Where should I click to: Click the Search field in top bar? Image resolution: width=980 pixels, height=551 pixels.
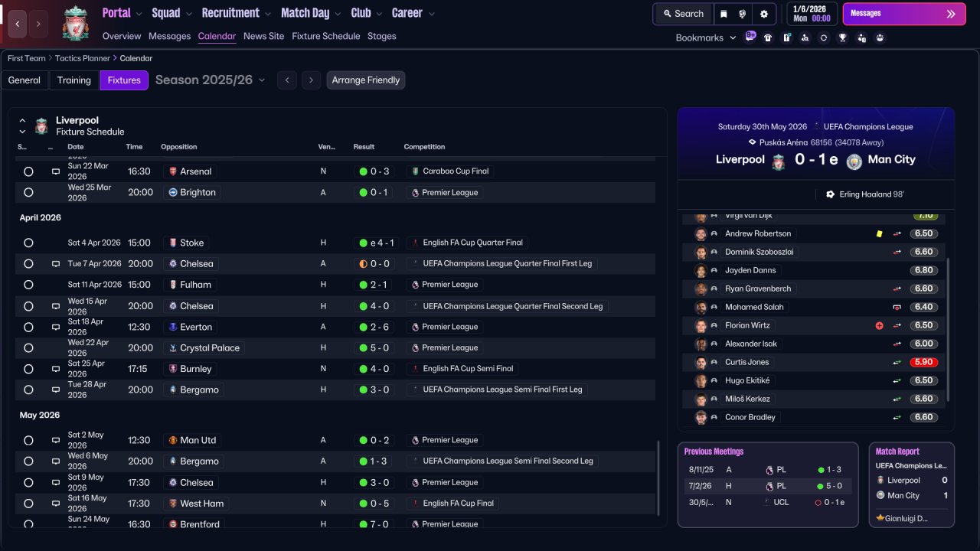point(683,14)
